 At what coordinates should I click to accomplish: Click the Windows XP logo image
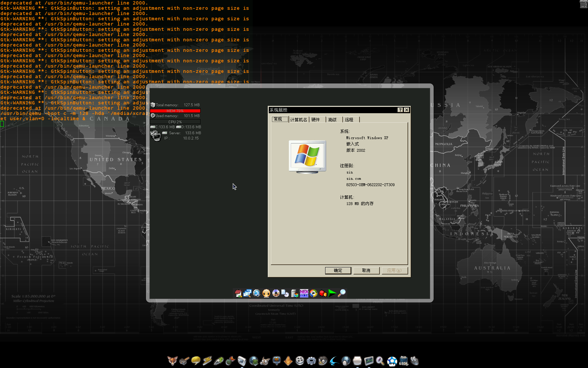point(307,157)
